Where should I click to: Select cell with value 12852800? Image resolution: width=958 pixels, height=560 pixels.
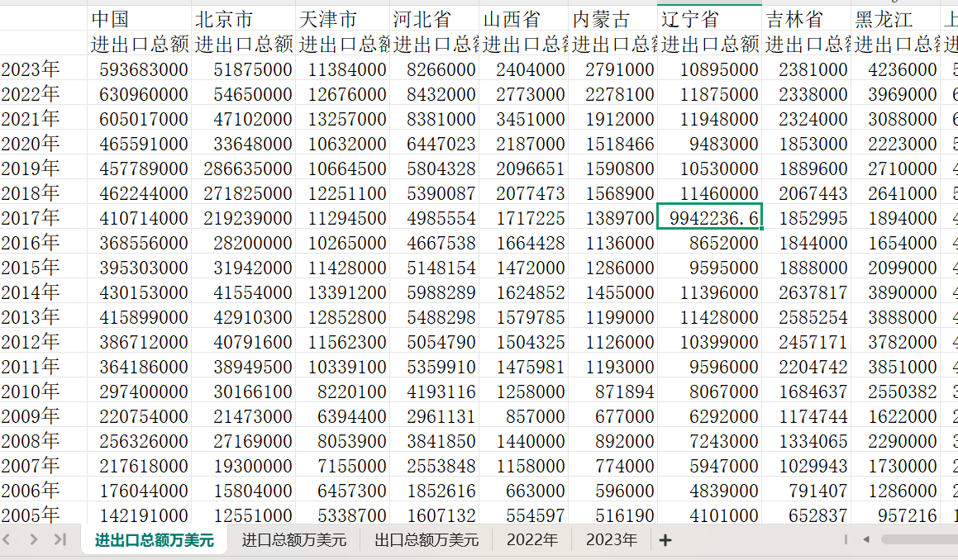click(343, 317)
